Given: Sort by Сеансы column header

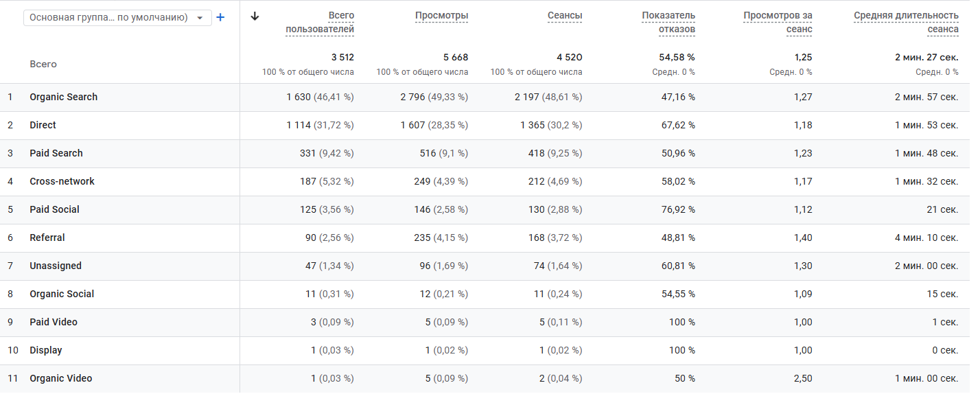Looking at the screenshot, I should point(564,16).
